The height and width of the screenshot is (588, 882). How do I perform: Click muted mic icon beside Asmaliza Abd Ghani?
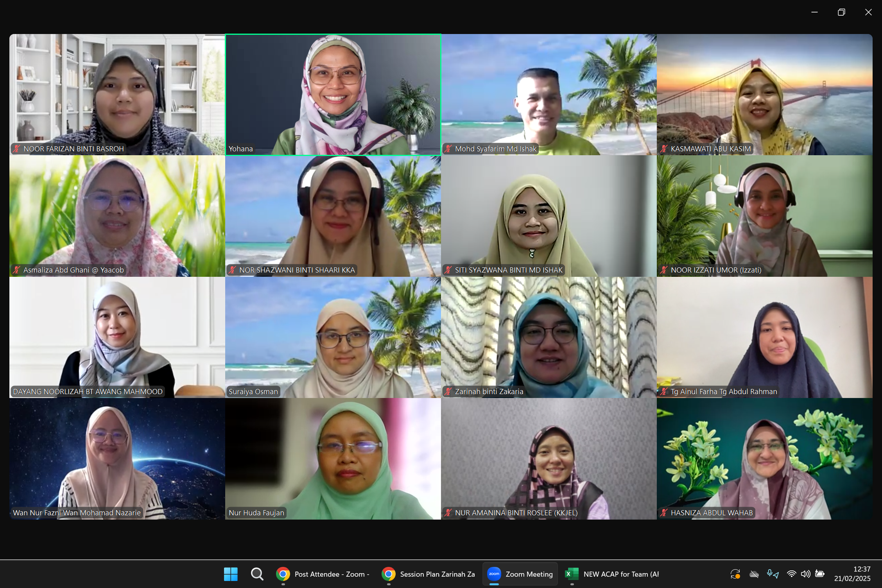click(x=16, y=270)
